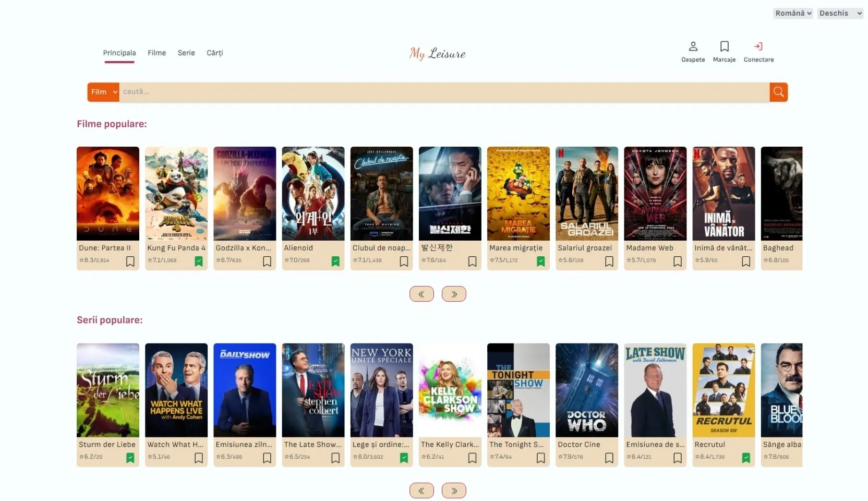Viewport: 868px width, 501px height.
Task: Click the Serii populare heading
Action: 110,320
